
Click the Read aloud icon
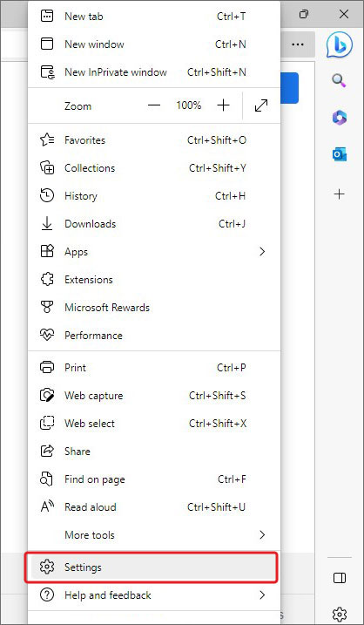[x=47, y=507]
